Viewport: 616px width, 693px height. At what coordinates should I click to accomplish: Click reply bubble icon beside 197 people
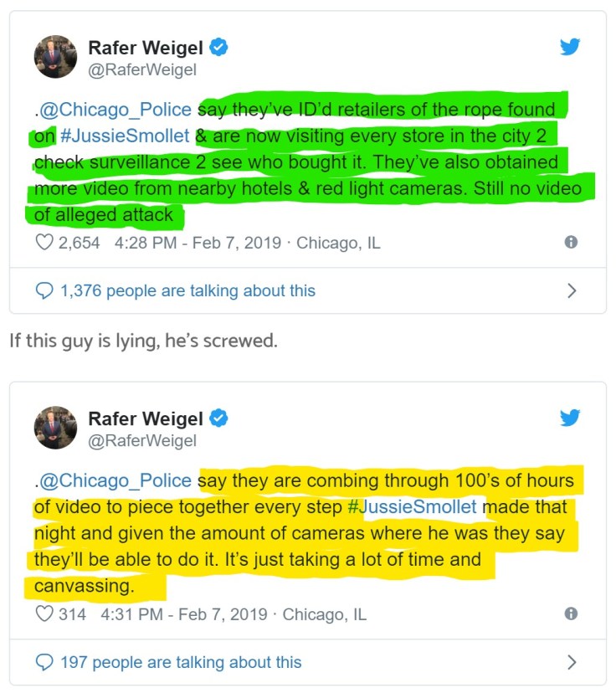click(x=44, y=663)
